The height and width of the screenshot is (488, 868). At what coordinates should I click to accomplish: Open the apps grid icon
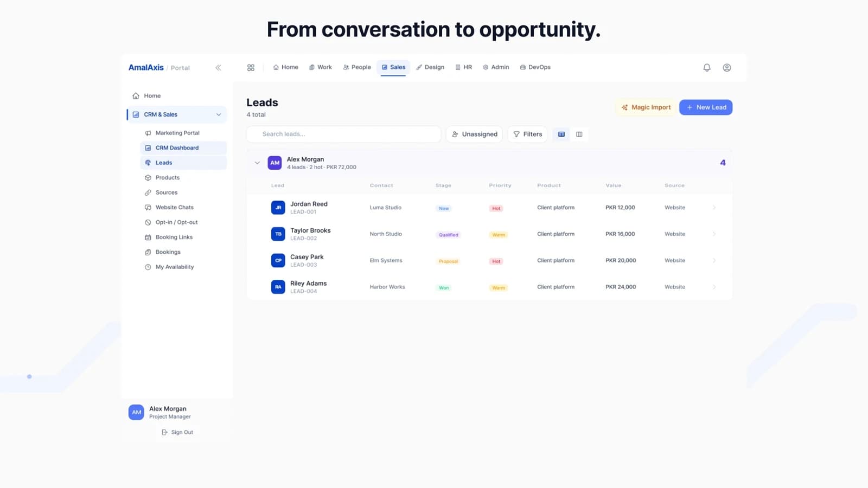coord(251,68)
